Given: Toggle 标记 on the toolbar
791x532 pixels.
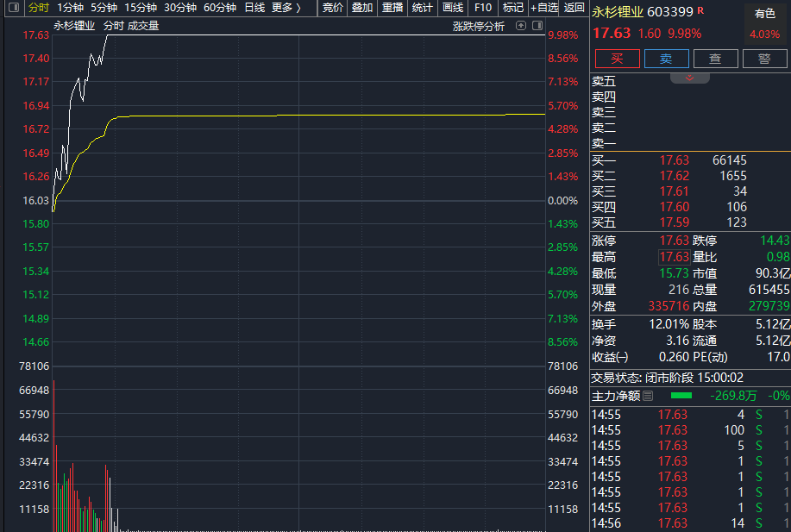Looking at the screenshot, I should [x=513, y=8].
